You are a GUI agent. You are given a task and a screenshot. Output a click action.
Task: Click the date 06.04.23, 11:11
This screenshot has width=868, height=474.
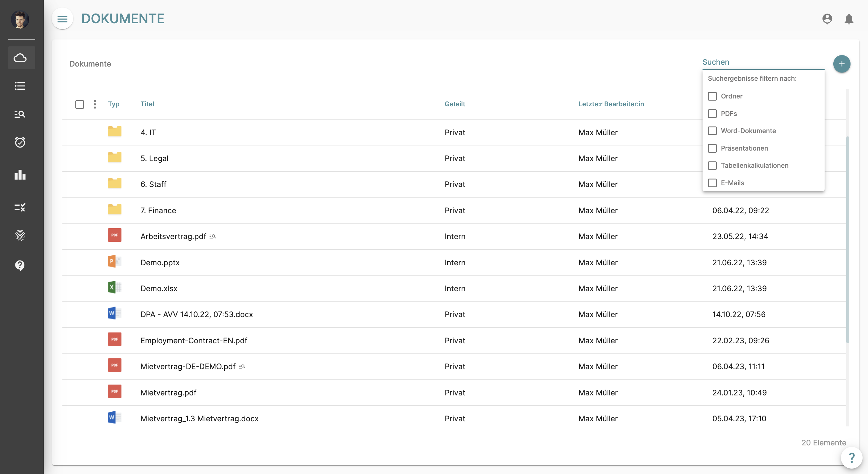click(738, 366)
